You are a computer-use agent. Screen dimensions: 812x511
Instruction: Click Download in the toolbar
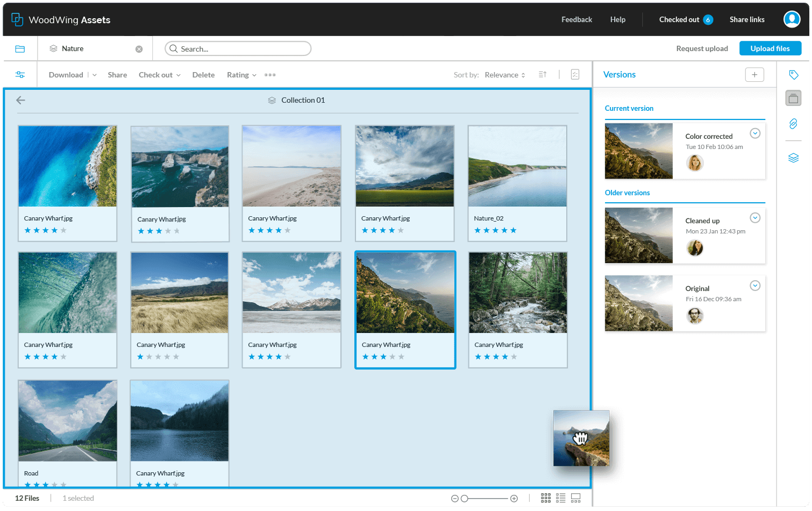[x=66, y=75]
